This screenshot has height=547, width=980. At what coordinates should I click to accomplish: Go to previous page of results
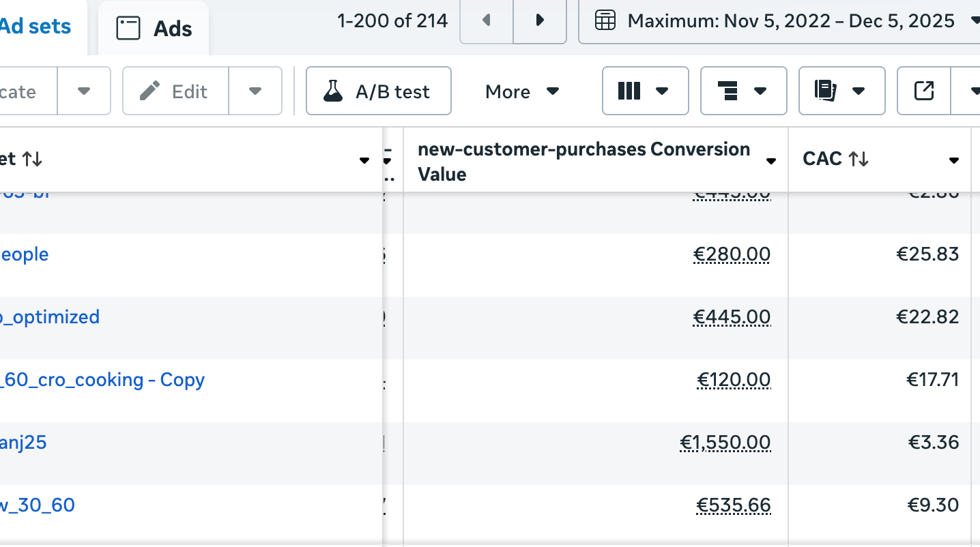[x=487, y=20]
